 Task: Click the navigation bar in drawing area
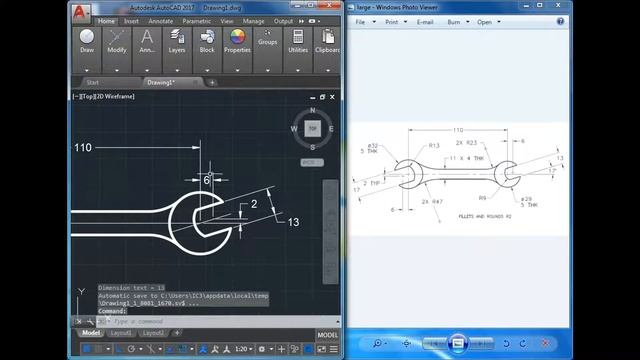pyautogui.click(x=330, y=232)
